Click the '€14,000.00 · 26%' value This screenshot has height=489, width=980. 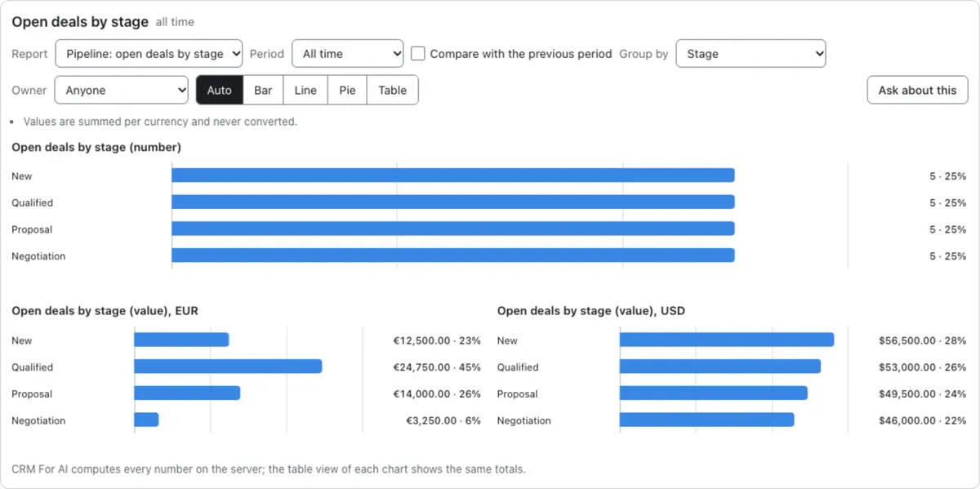click(x=437, y=393)
